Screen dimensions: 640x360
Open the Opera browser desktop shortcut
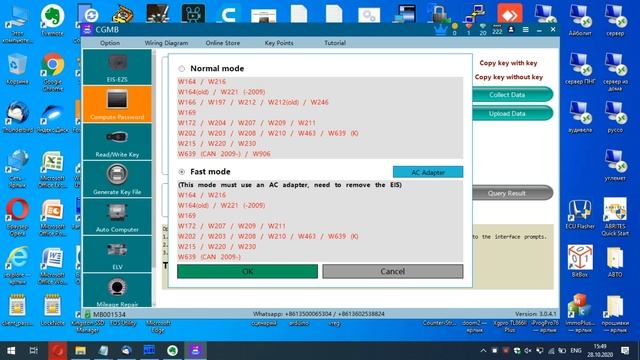pos(17,217)
